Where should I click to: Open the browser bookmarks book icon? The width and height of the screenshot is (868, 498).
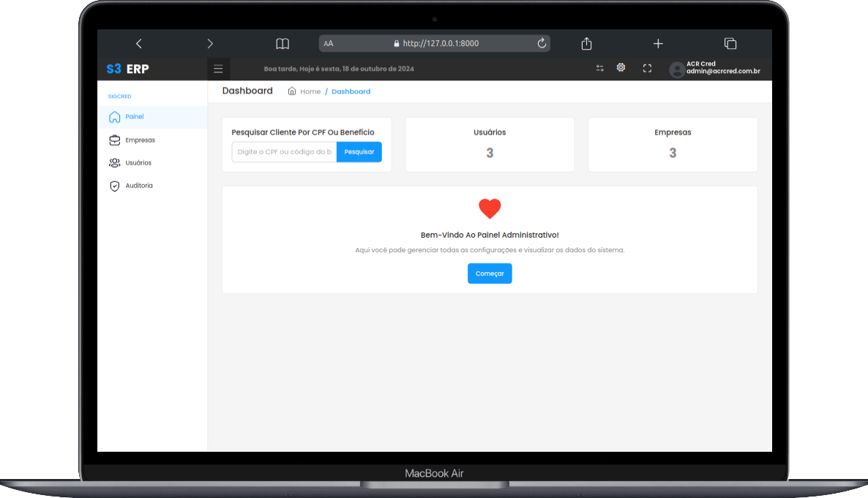click(x=283, y=44)
